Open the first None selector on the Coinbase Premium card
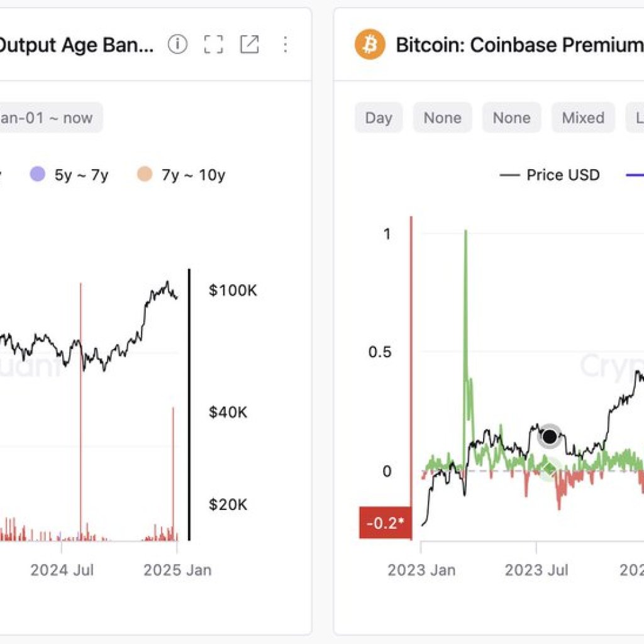The image size is (644, 644). point(441,118)
